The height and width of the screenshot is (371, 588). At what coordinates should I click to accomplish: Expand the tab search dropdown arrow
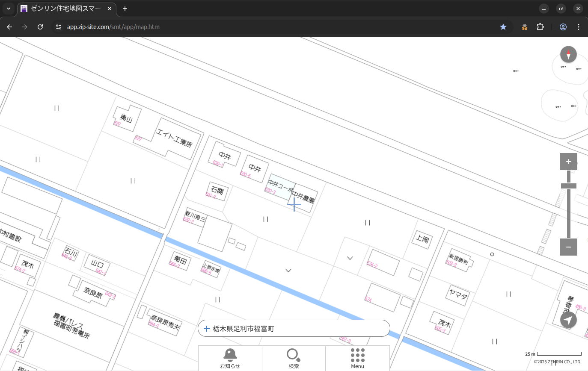pos(9,9)
